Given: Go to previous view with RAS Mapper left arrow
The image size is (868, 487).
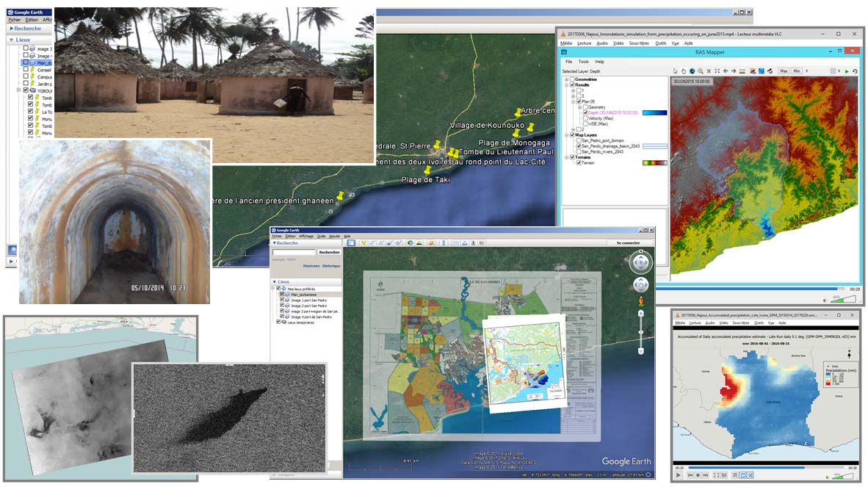Looking at the screenshot, I should click(726, 71).
